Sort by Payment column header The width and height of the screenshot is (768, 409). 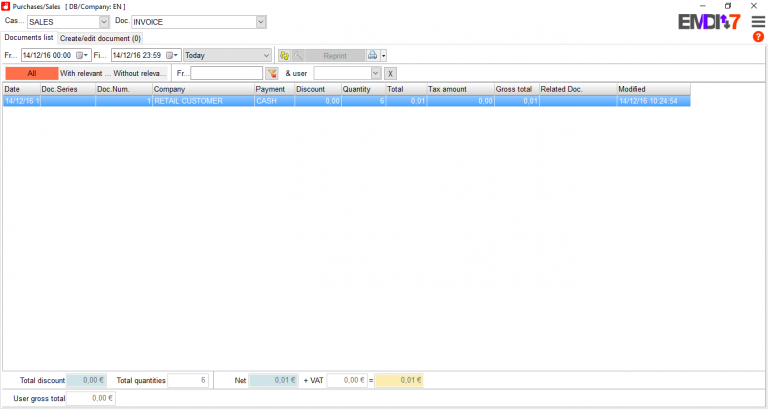(274, 89)
